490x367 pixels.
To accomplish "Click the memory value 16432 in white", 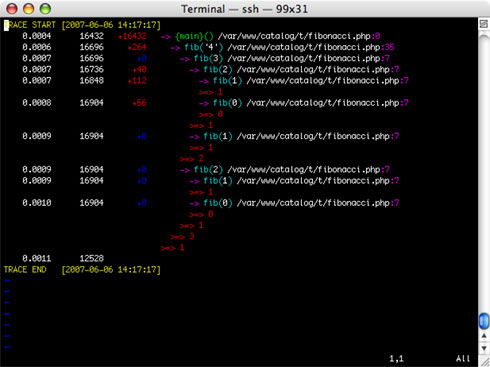I will [92, 36].
